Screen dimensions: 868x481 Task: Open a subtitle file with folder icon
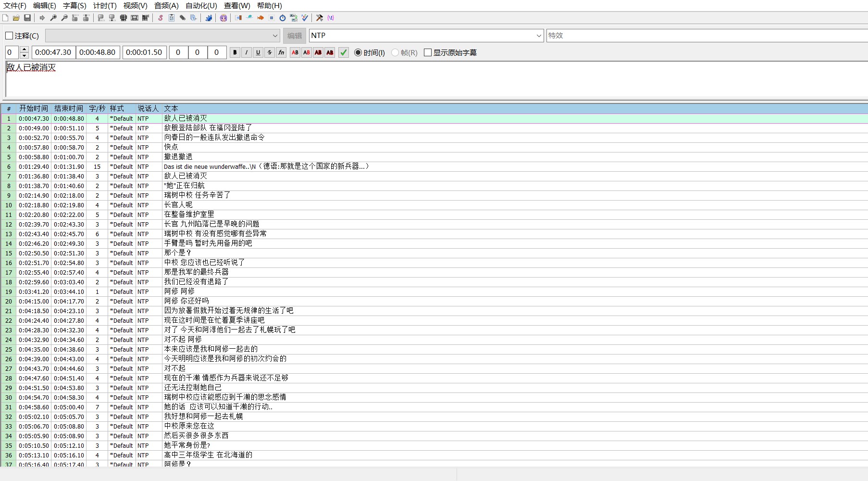(x=16, y=18)
